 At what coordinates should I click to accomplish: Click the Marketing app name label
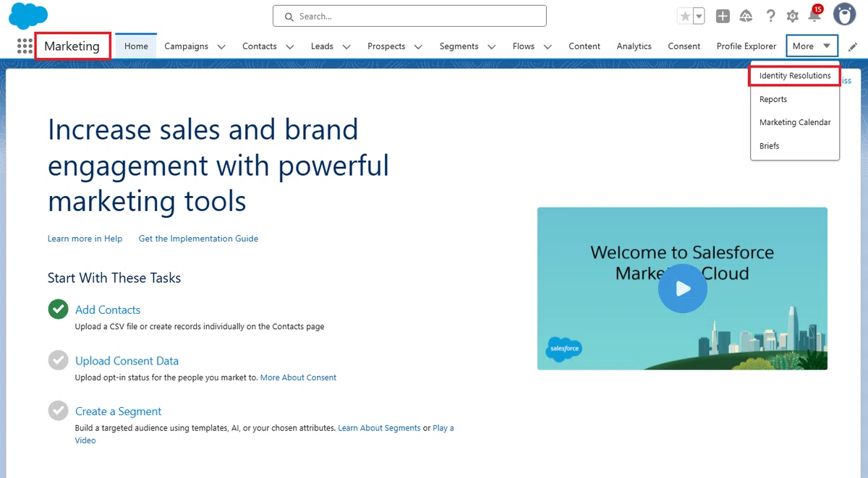(x=72, y=46)
